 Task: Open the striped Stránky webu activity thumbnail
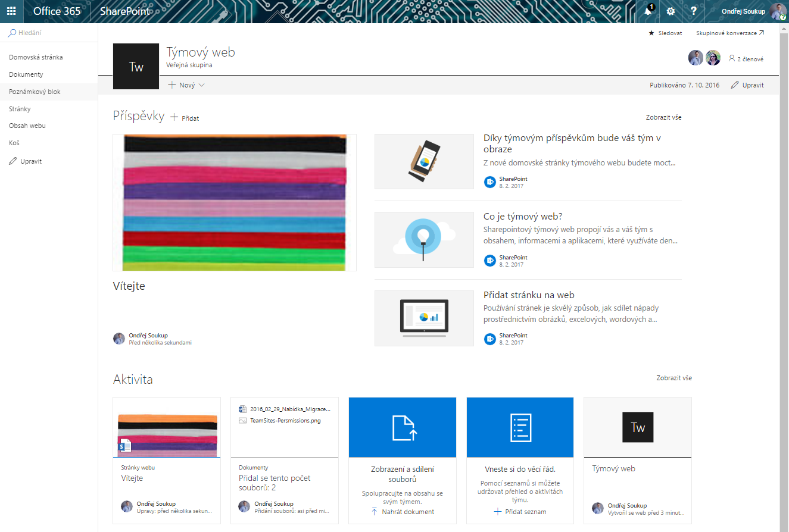point(167,427)
